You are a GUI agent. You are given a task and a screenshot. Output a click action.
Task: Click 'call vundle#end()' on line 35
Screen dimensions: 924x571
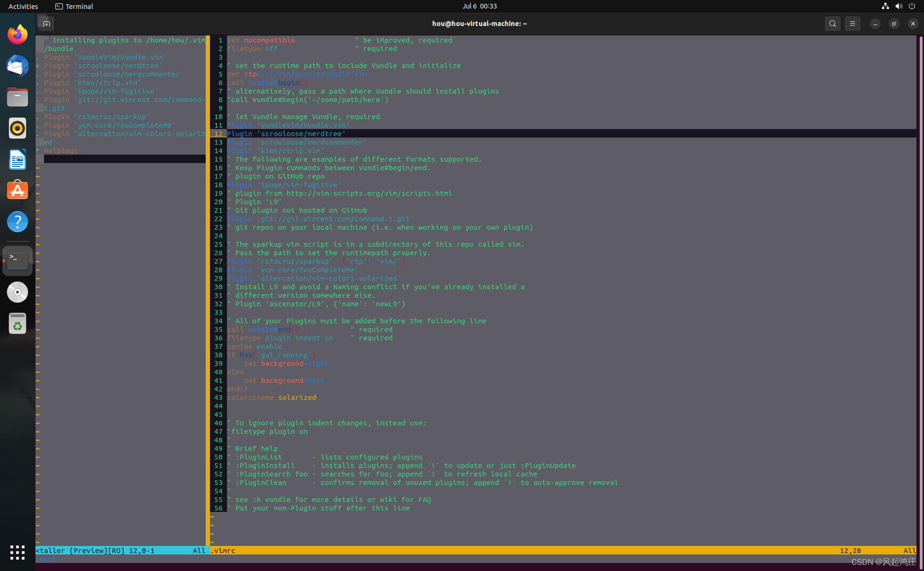[263, 329]
